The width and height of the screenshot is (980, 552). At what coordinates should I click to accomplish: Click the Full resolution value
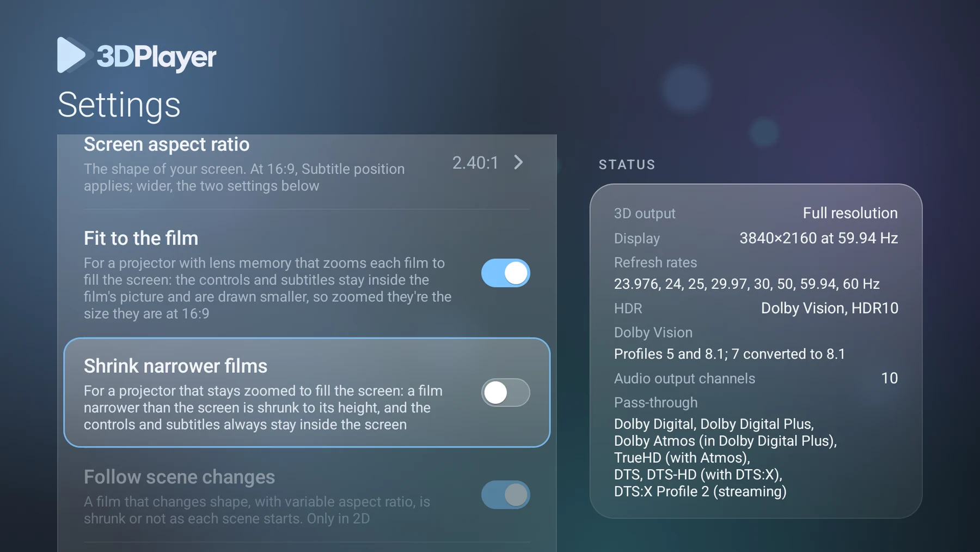(850, 213)
